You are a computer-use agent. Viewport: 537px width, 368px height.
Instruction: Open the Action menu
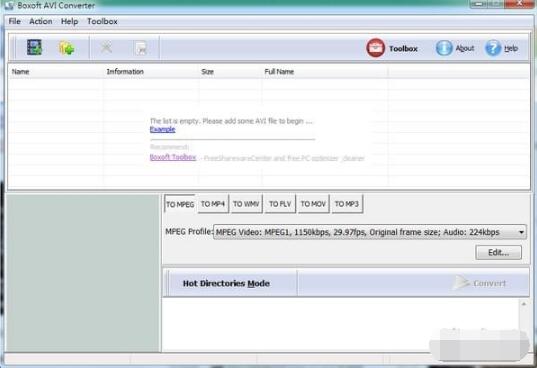tap(41, 21)
